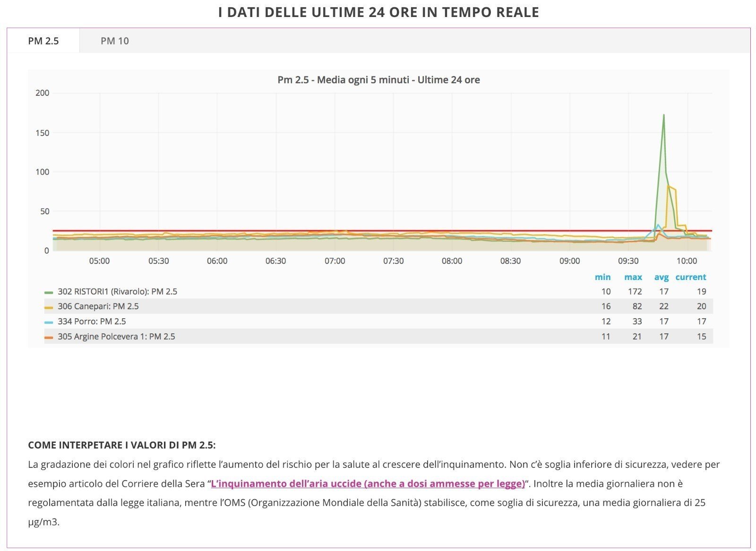Click the min value 10 for RISTORI1
Viewport: 756px width, 551px height.
point(606,291)
